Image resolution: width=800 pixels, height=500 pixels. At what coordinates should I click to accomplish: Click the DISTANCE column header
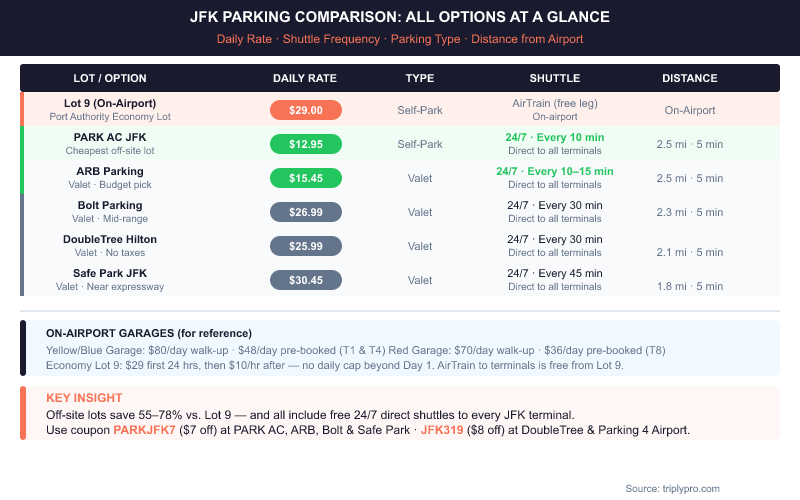pos(689,78)
